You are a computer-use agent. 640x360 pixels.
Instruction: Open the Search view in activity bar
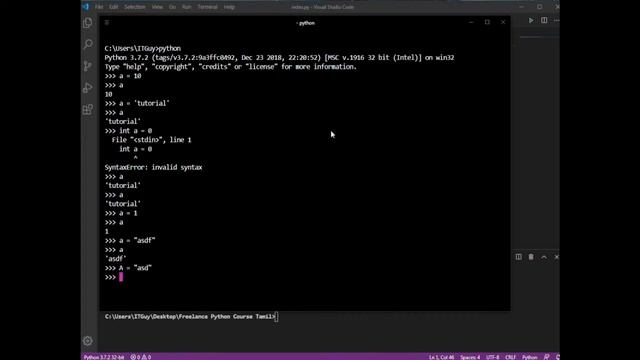(x=88, y=44)
